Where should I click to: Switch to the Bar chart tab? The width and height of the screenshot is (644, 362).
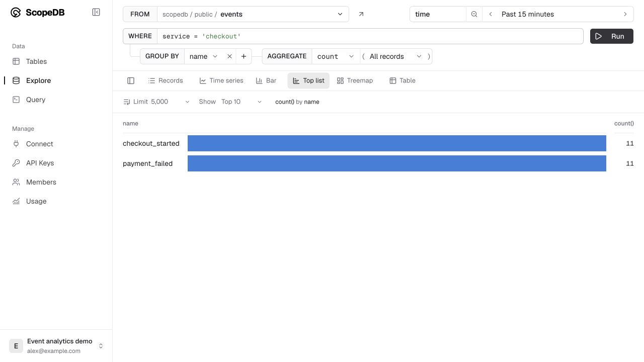(266, 80)
